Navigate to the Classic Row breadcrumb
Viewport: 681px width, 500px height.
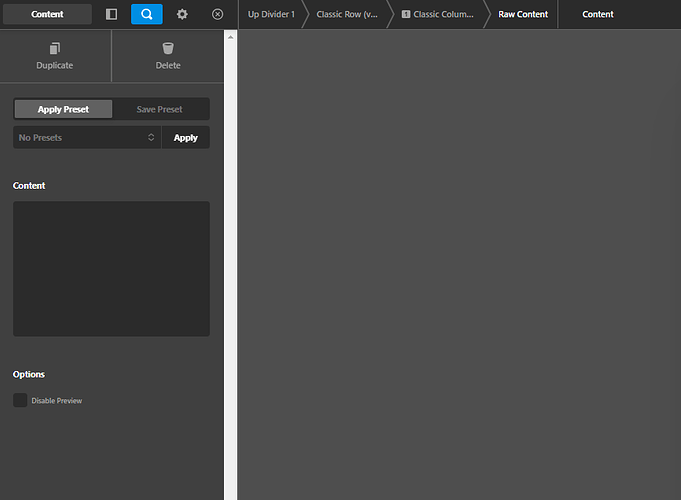pyautogui.click(x=345, y=14)
